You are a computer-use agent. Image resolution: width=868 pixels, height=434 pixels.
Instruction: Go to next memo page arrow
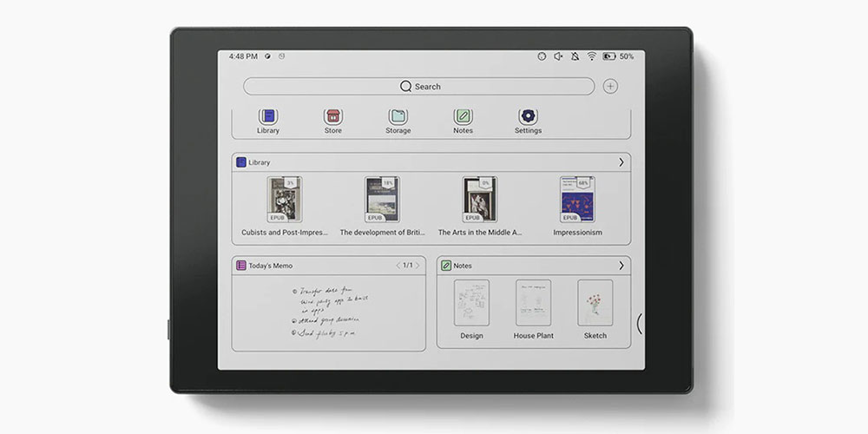pyautogui.click(x=418, y=266)
